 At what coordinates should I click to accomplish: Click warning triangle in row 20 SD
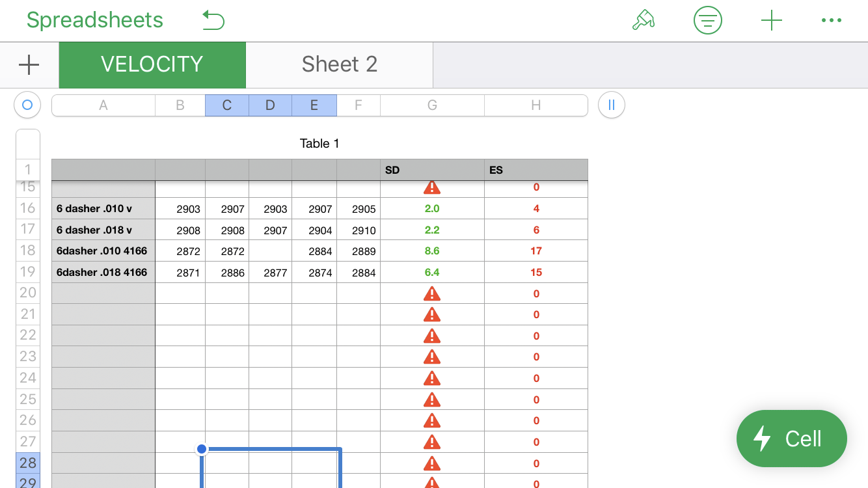pyautogui.click(x=432, y=293)
